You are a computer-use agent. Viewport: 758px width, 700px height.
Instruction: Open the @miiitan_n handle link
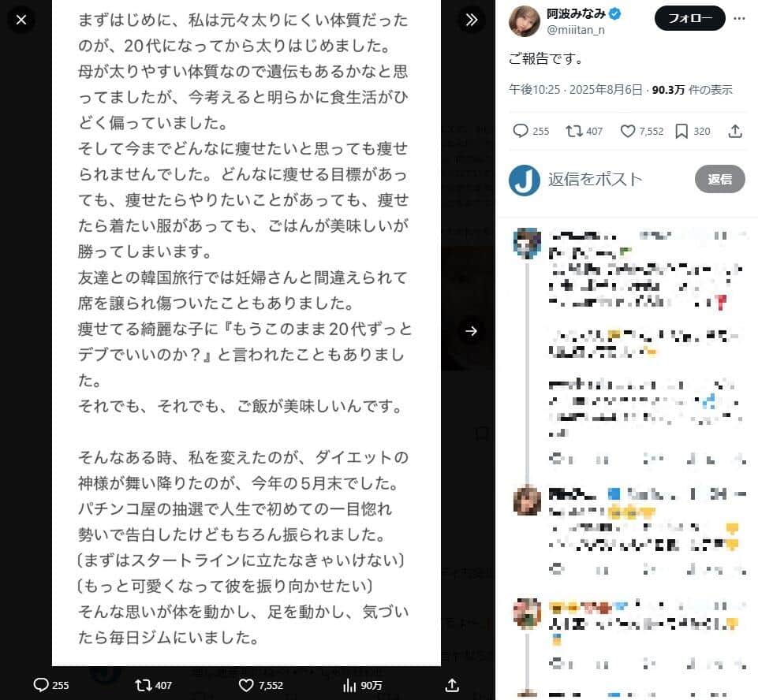(x=575, y=30)
